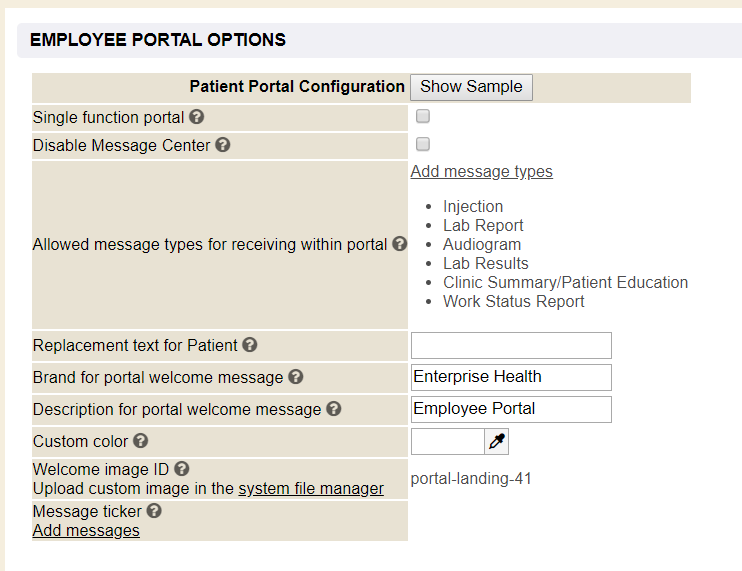742x571 pixels.
Task: Show help for Replacement text for Patient
Action: pyautogui.click(x=250, y=345)
